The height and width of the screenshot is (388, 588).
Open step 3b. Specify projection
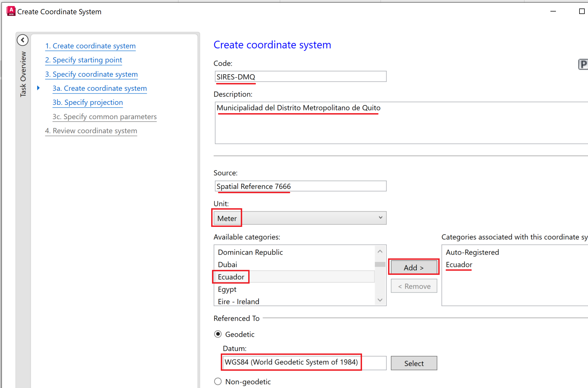(87, 102)
